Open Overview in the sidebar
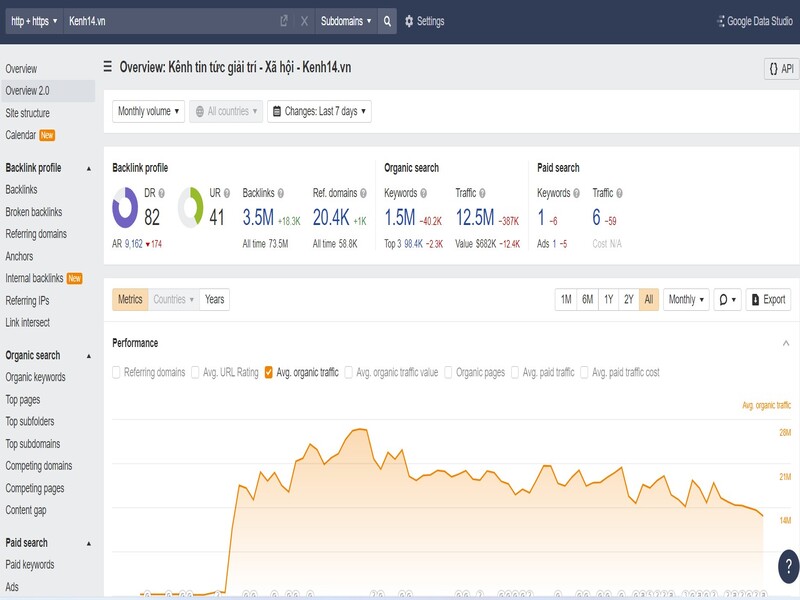 point(21,69)
